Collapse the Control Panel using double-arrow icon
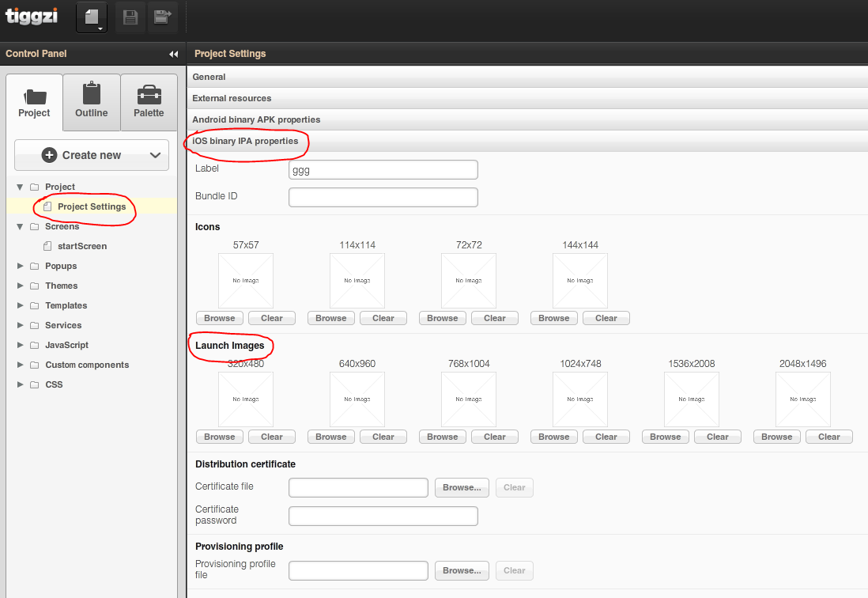This screenshot has height=598, width=868. tap(173, 54)
